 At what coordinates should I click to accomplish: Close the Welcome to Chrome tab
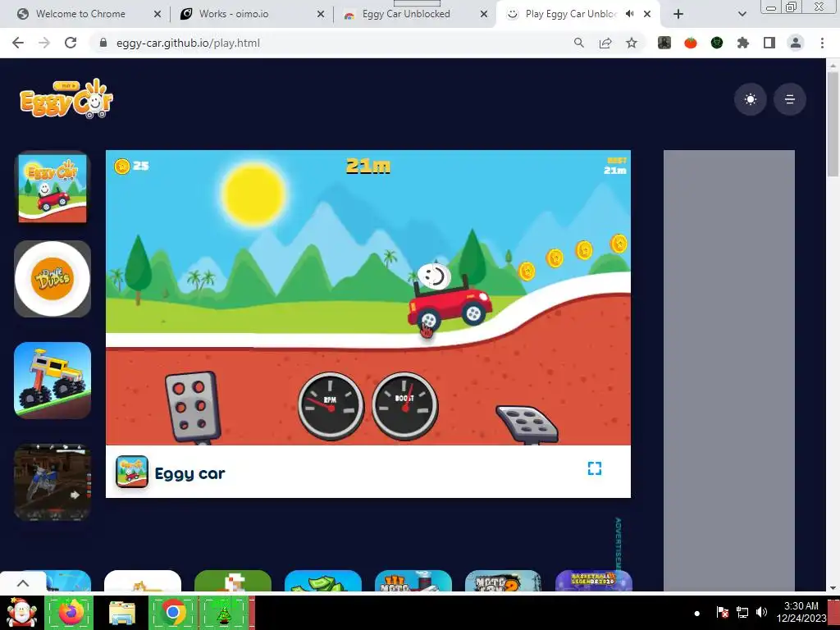pyautogui.click(x=157, y=15)
